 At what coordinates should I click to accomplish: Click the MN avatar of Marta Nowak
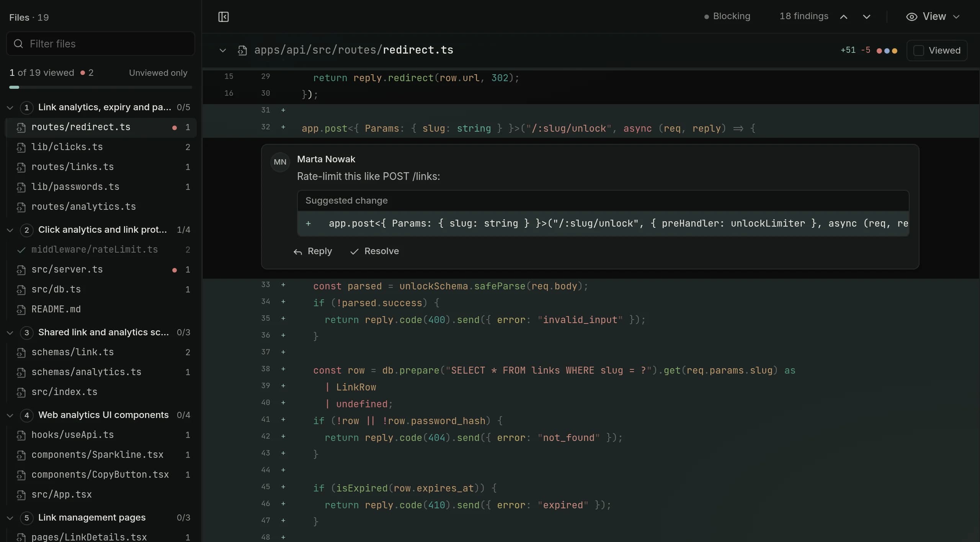[280, 162]
